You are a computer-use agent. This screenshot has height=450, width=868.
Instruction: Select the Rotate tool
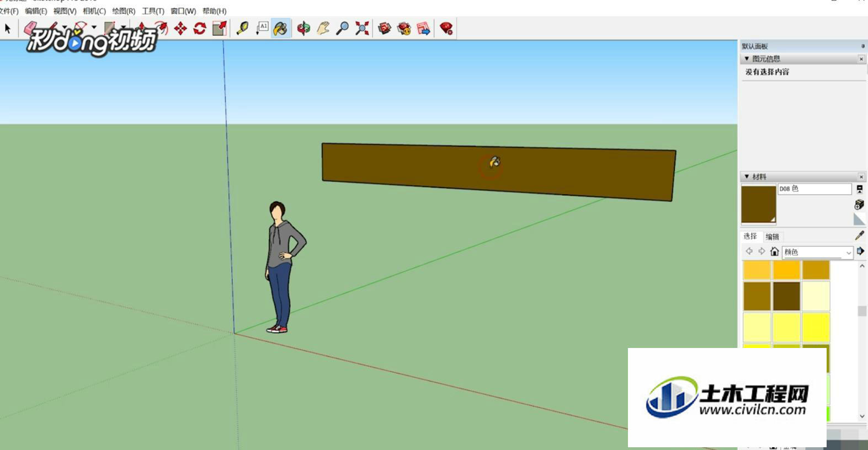pyautogui.click(x=200, y=29)
